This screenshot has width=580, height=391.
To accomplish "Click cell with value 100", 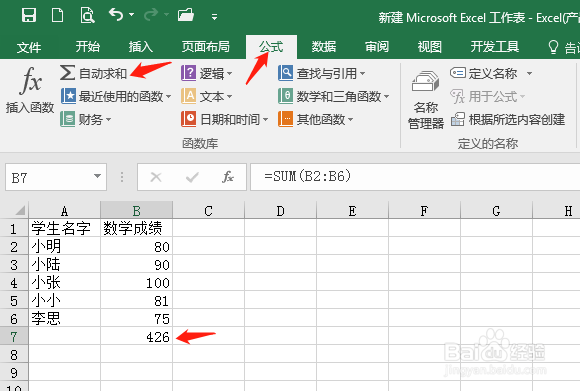I will [x=136, y=282].
